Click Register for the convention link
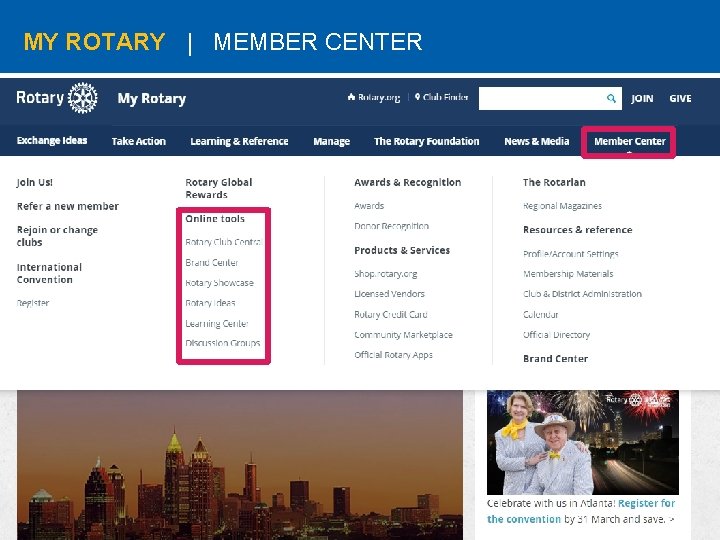 (x=581, y=511)
